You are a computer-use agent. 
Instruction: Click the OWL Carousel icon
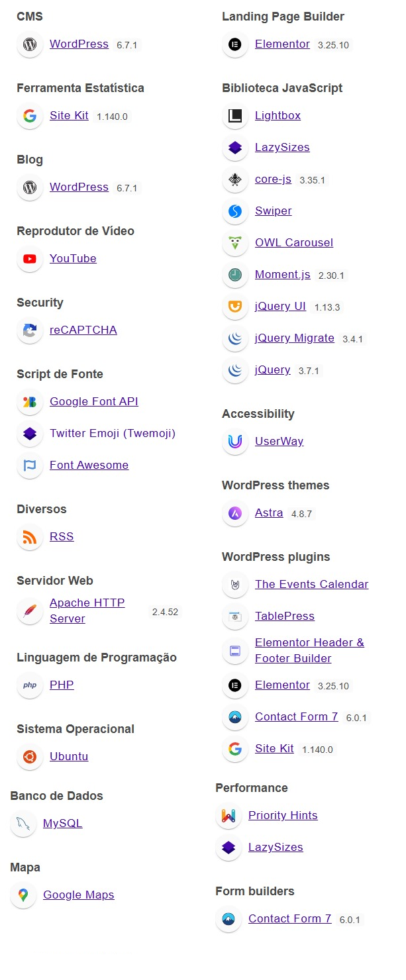click(235, 243)
